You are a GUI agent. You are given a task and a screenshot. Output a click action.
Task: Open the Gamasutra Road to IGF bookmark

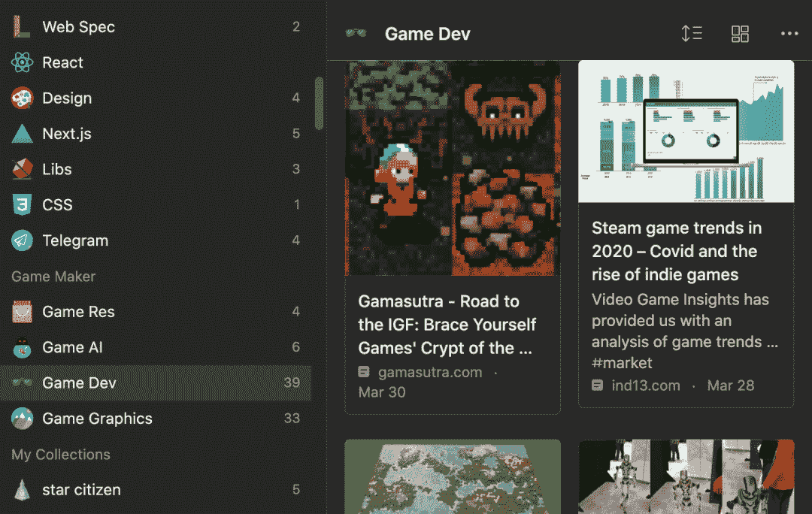coord(447,325)
